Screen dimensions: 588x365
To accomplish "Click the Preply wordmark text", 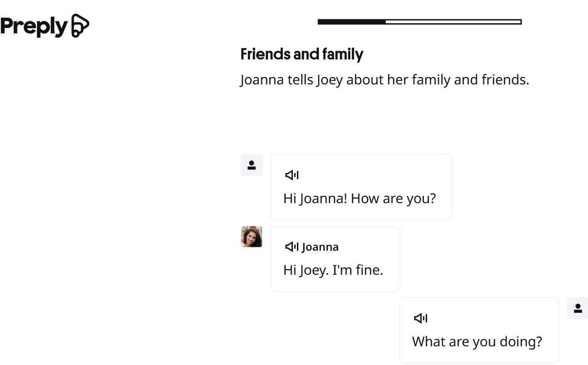I will [x=34, y=26].
